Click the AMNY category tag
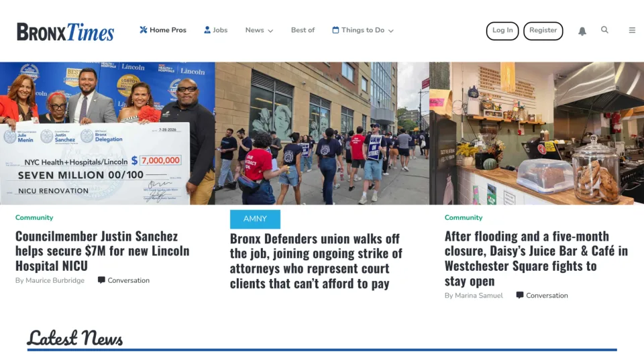Screen dimensions: 644x362 pyautogui.click(x=255, y=219)
